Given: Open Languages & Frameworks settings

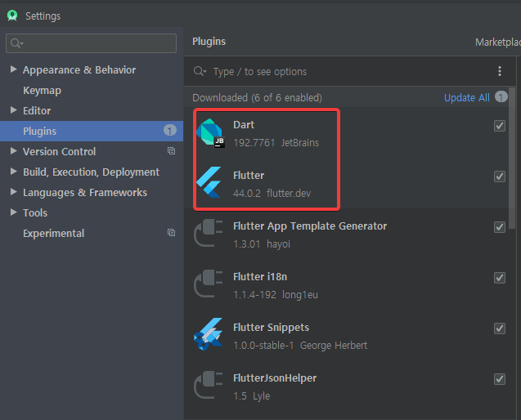Looking at the screenshot, I should point(85,193).
